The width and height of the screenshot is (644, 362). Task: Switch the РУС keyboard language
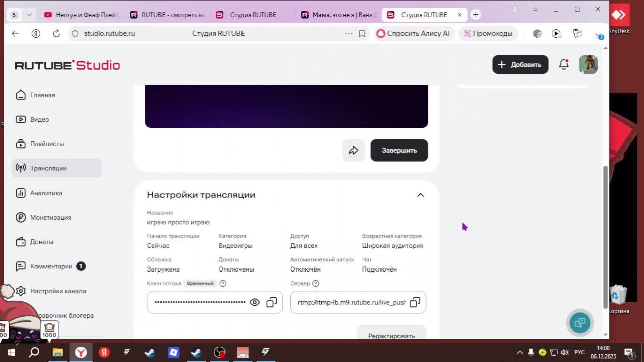point(580,352)
